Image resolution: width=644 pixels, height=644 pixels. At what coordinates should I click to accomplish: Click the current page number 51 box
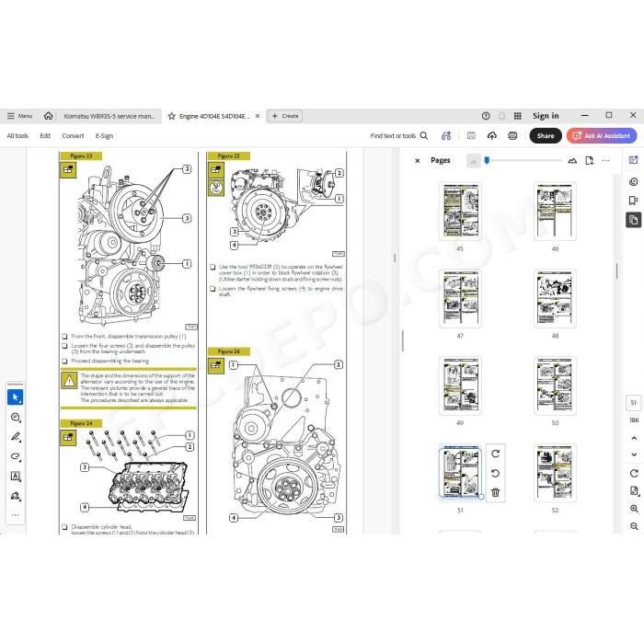(x=633, y=403)
